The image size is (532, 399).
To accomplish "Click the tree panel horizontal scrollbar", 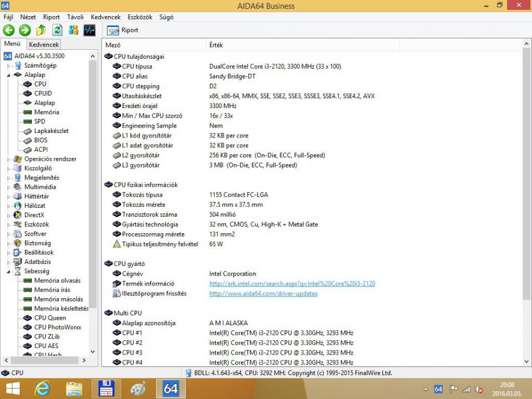I will [45, 360].
